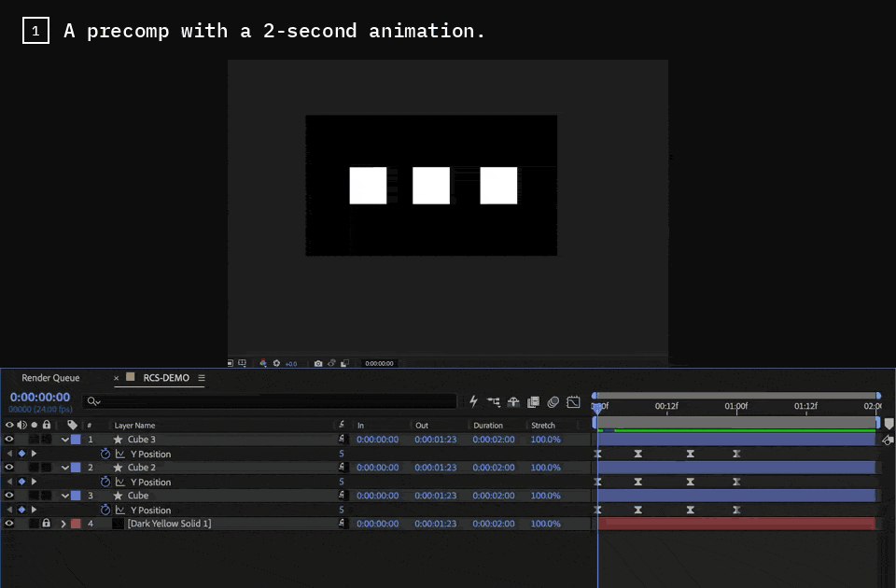Hide Cube 2 layer with eye icon
896x588 pixels.
(9, 468)
